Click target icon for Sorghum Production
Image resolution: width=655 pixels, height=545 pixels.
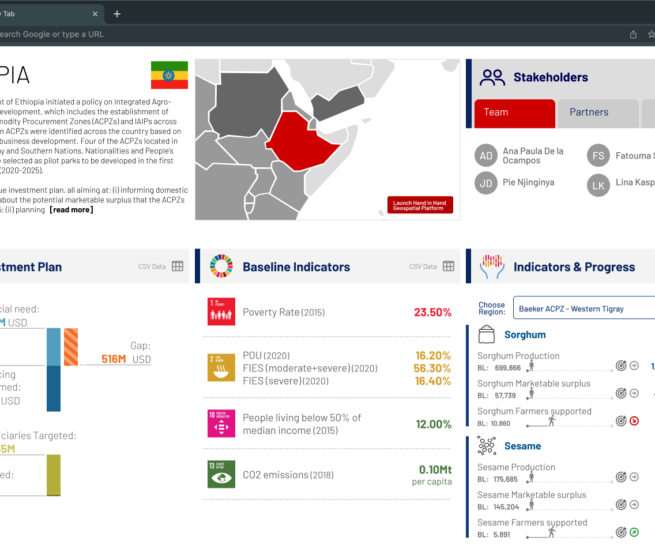[620, 366]
